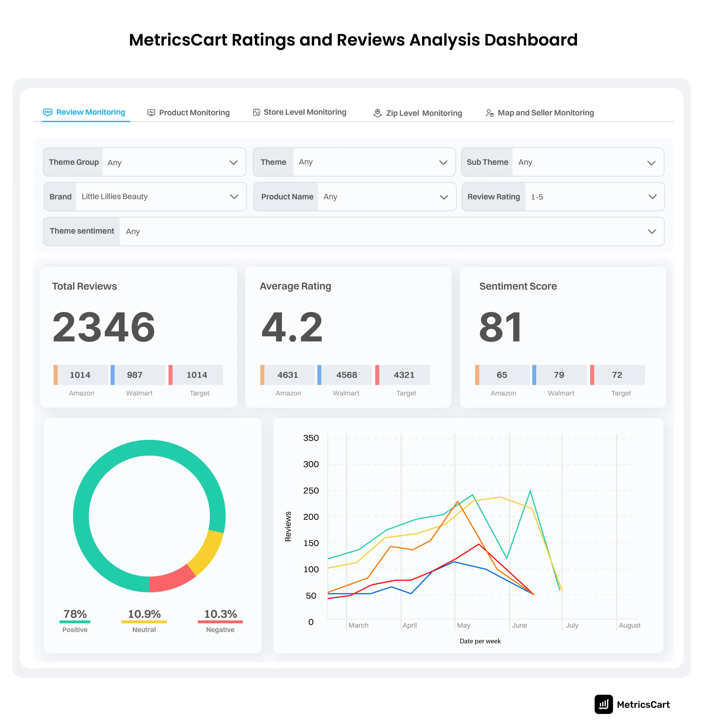
Task: Click the Review Monitoring chat icon
Action: point(48,112)
